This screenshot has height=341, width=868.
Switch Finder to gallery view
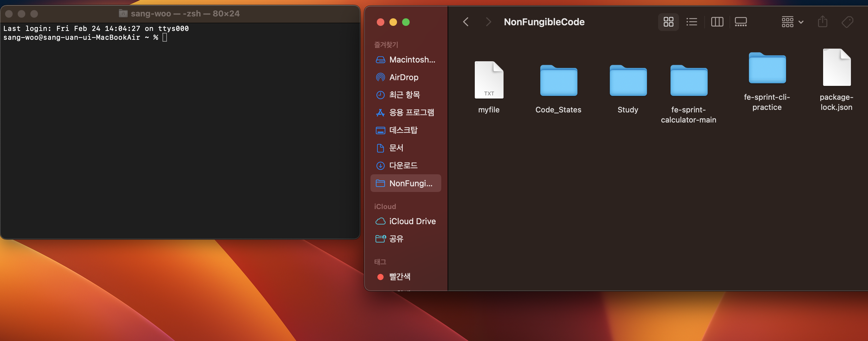coord(740,22)
